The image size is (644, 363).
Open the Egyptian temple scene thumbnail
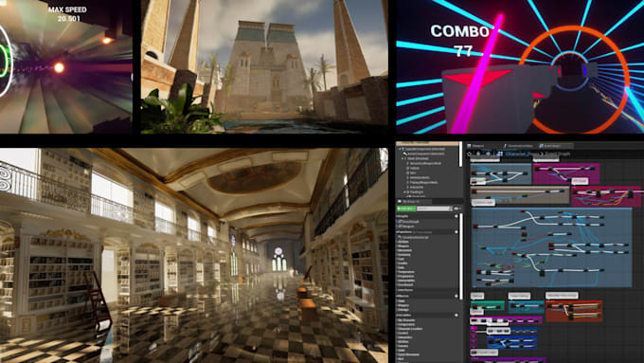(264, 66)
